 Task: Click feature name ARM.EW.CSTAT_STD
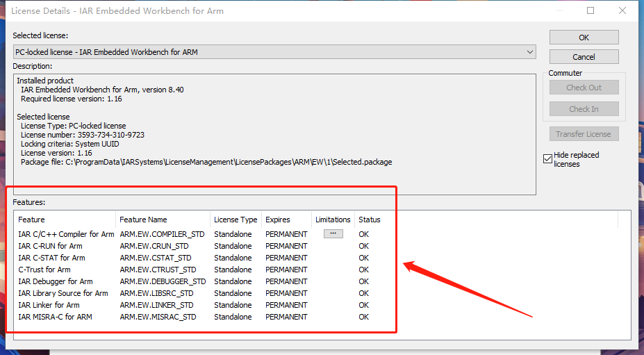pos(156,258)
